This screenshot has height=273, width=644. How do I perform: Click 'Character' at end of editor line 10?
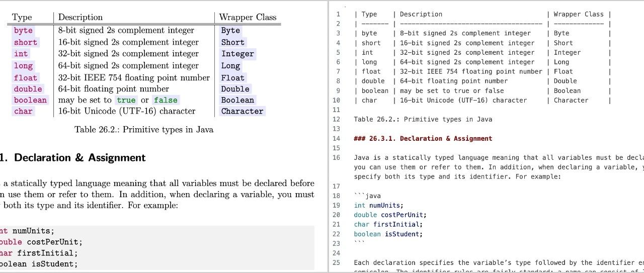[x=571, y=100]
